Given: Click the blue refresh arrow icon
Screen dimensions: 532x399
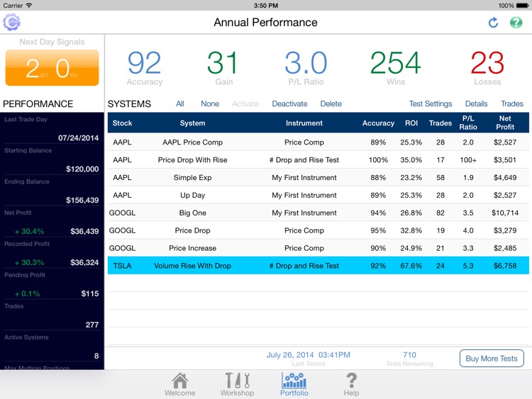Looking at the screenshot, I should (493, 23).
